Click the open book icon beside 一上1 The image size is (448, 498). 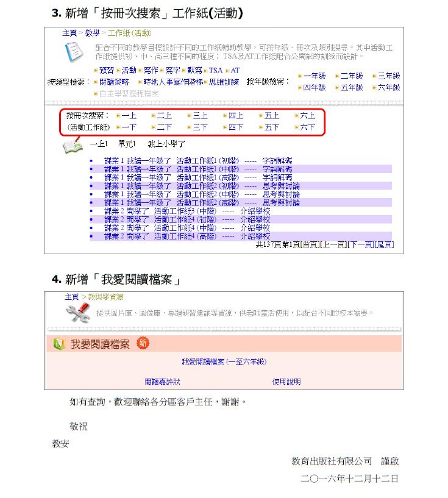tap(73, 146)
